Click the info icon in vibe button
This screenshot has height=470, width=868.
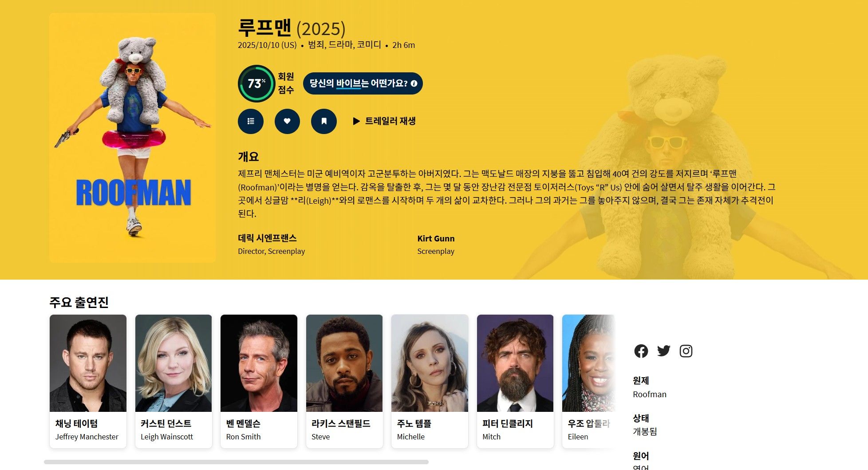[414, 83]
